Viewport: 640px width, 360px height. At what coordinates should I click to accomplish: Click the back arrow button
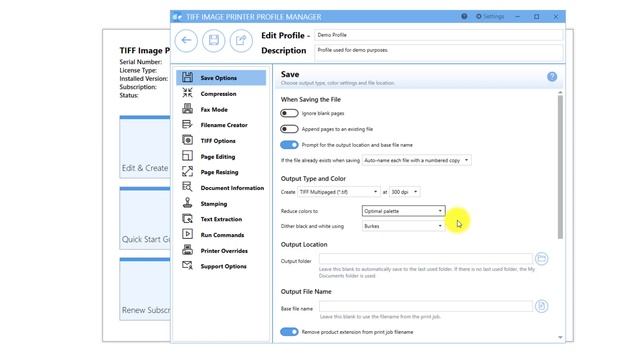coord(186,40)
